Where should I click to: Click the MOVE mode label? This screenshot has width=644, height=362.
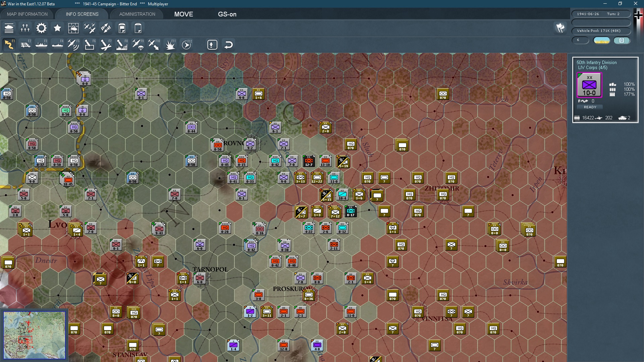tap(183, 14)
